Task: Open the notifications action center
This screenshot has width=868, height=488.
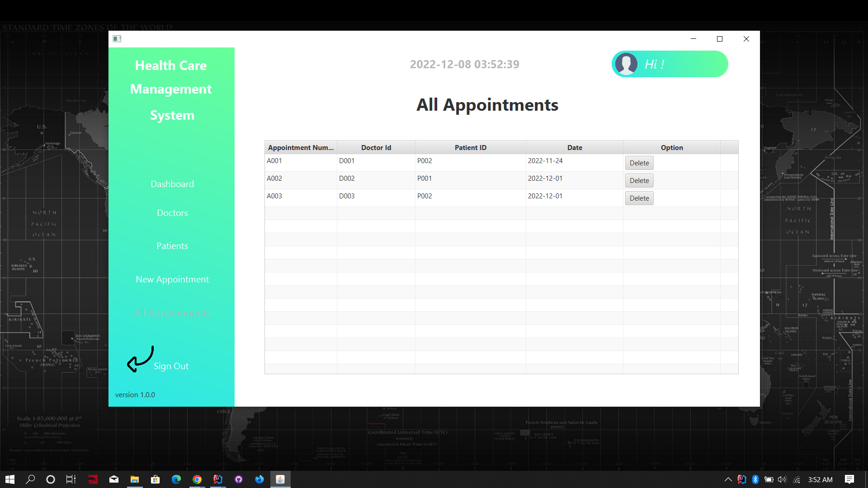Action: coord(849,479)
